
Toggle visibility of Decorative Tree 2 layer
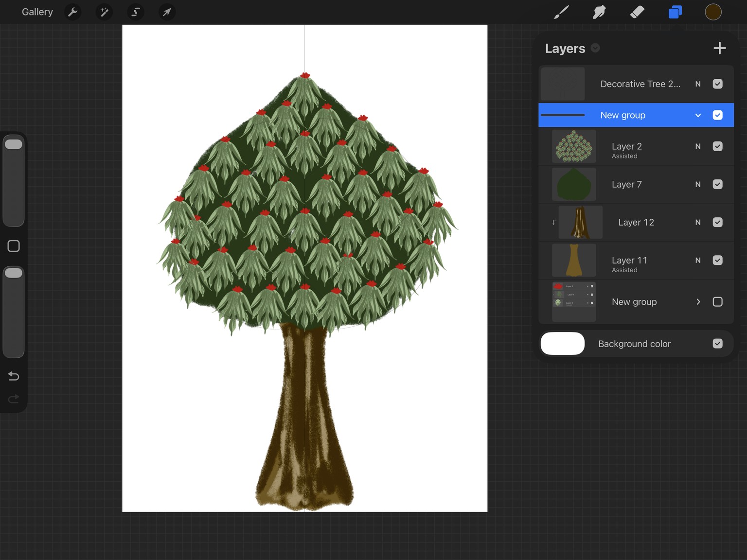pyautogui.click(x=717, y=84)
